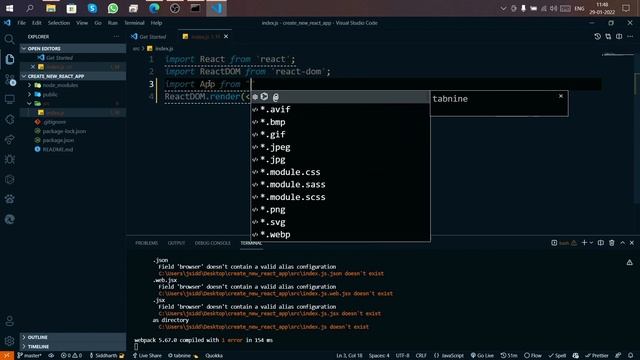Click the remote window indicator in status bar

point(7,356)
